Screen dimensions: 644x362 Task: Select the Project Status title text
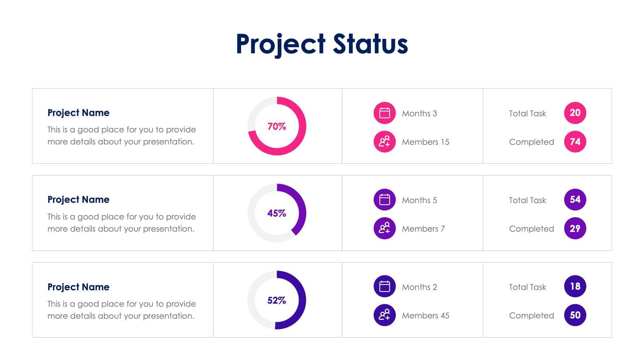pyautogui.click(x=322, y=44)
